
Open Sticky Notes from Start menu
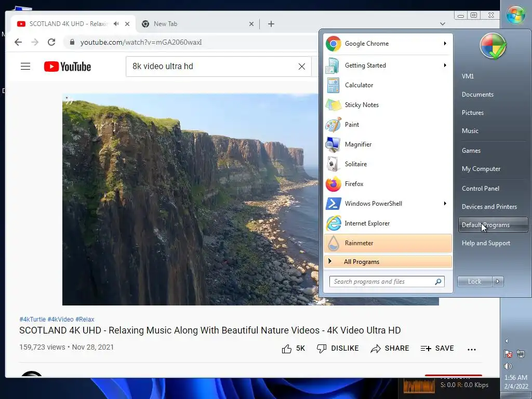point(388,105)
